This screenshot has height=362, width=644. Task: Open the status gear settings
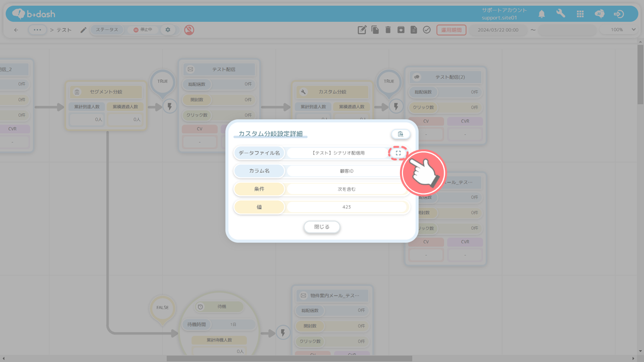[168, 30]
